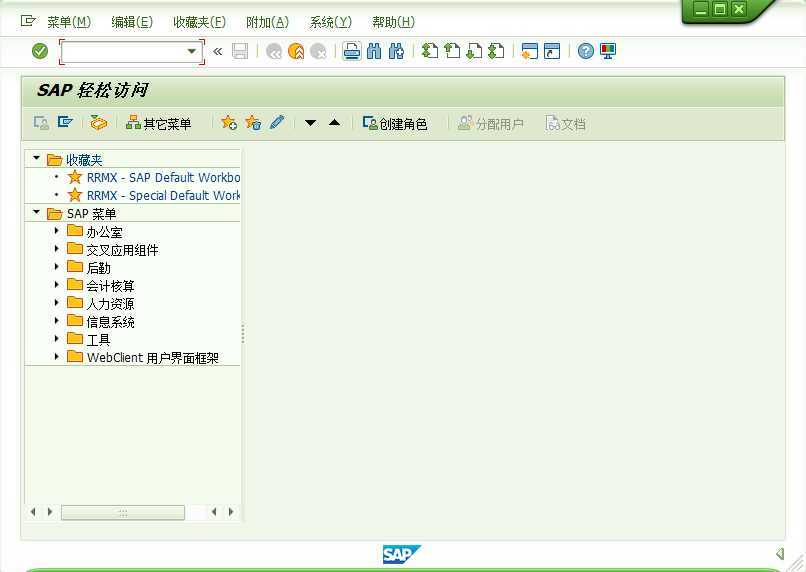Image resolution: width=806 pixels, height=572 pixels.
Task: Open the 系统(Y) menu
Action: 331,22
